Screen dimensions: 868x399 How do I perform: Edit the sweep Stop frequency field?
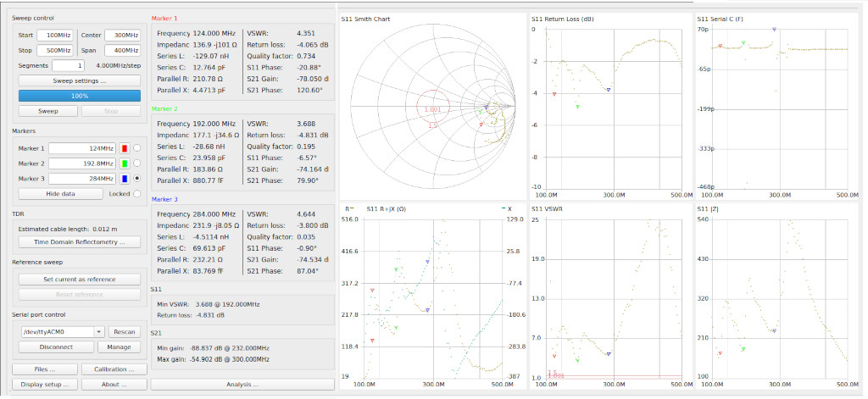pos(55,50)
